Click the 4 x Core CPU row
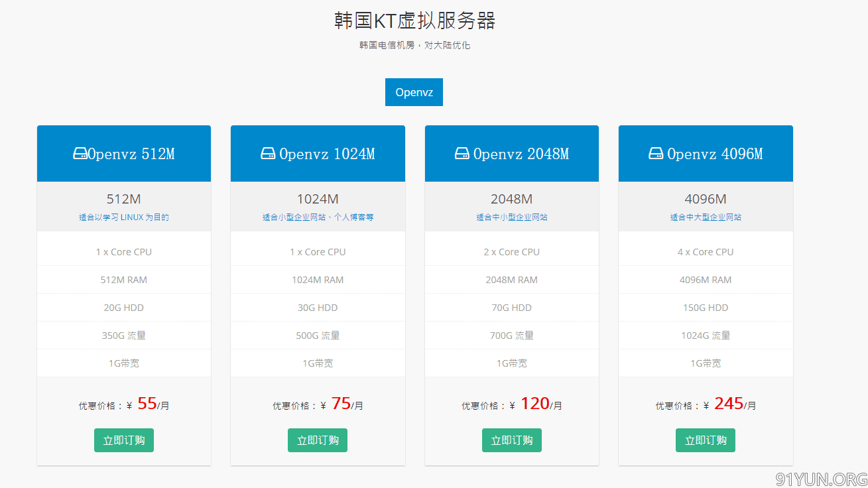Image resolution: width=868 pixels, height=488 pixels. [x=706, y=252]
